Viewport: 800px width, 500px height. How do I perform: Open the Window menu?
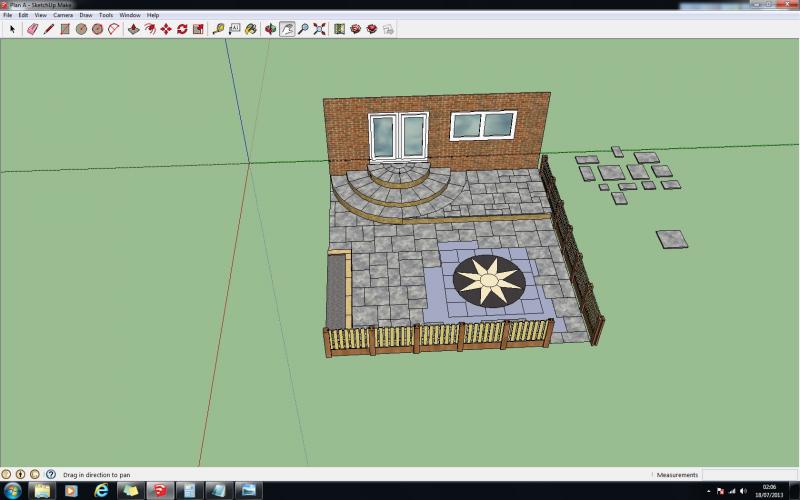point(130,15)
